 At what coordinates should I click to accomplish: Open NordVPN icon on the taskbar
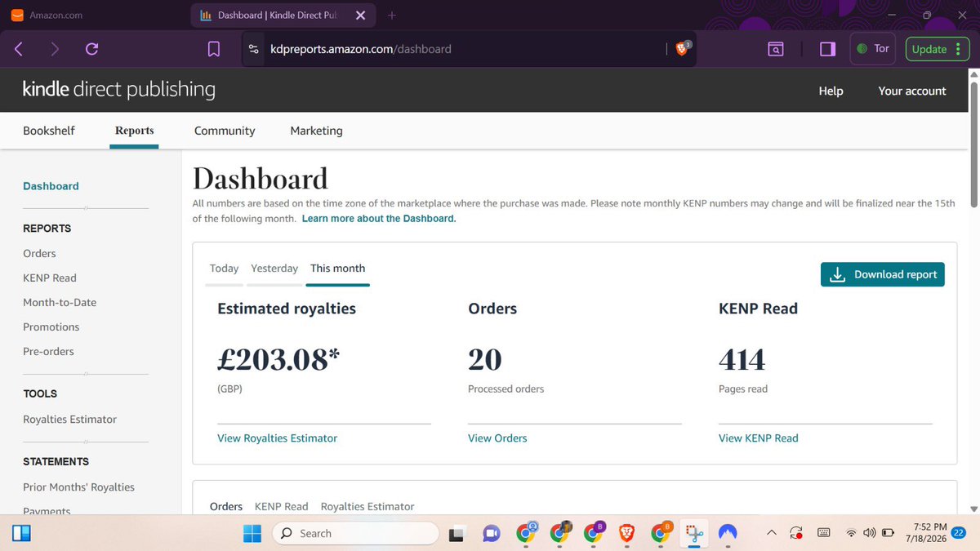point(727,533)
